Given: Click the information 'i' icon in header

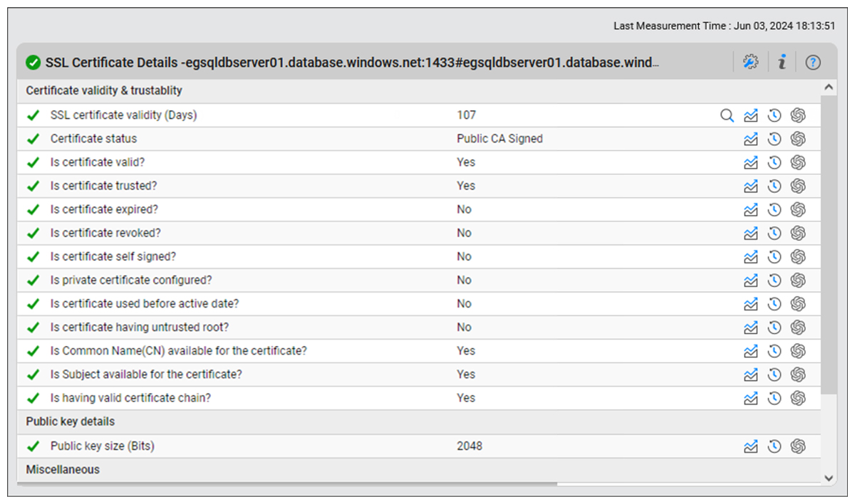Looking at the screenshot, I should tap(782, 63).
